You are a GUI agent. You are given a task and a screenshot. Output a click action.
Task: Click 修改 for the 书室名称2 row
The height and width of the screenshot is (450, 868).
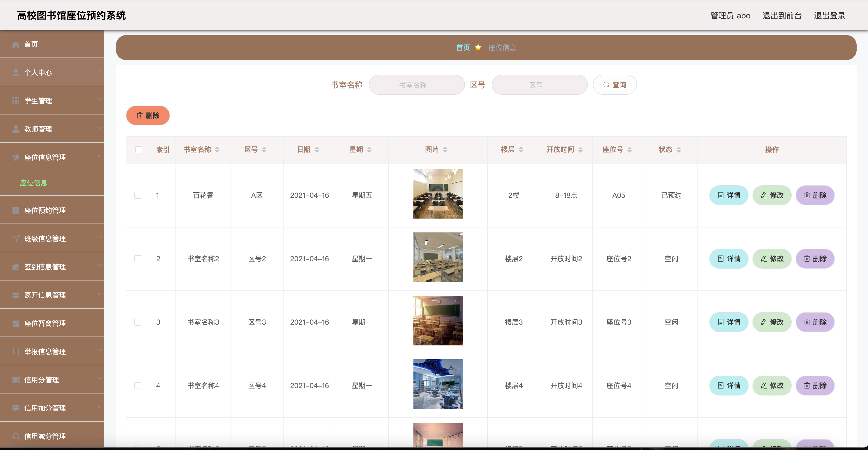coord(772,259)
